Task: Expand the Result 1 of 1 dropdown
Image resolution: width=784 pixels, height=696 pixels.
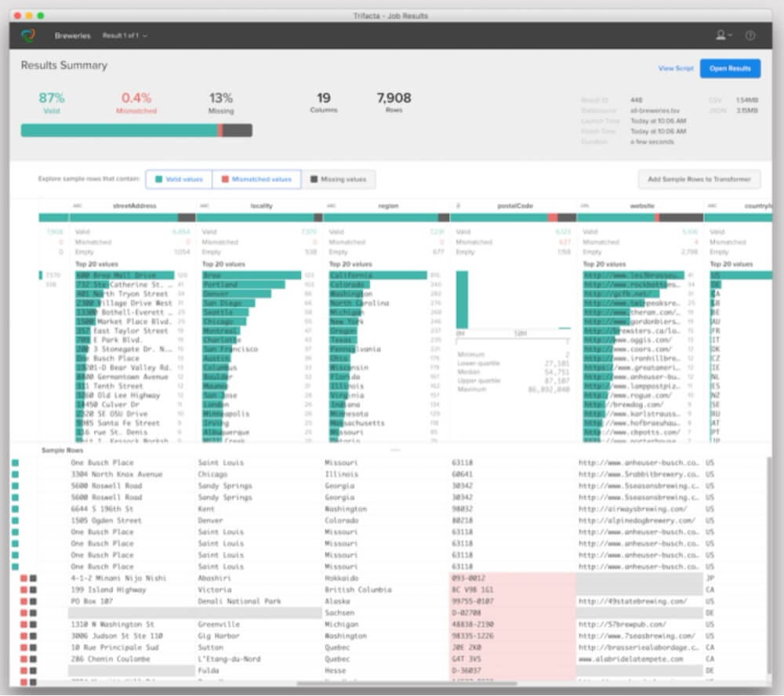Action: (x=125, y=36)
